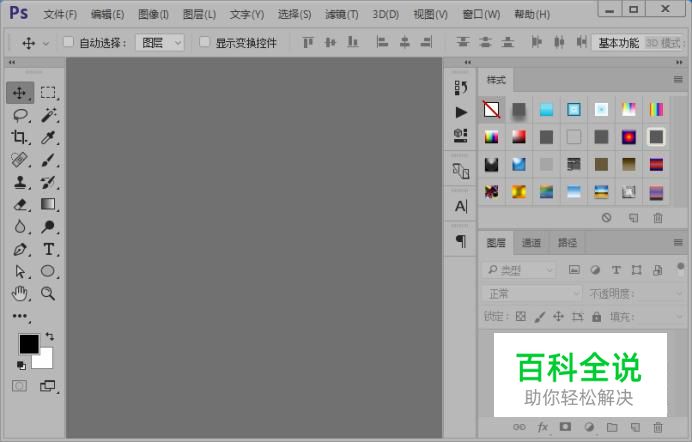This screenshot has width=692, height=442.
Task: Select the Rectangular Marquee tool
Action: [x=48, y=93]
